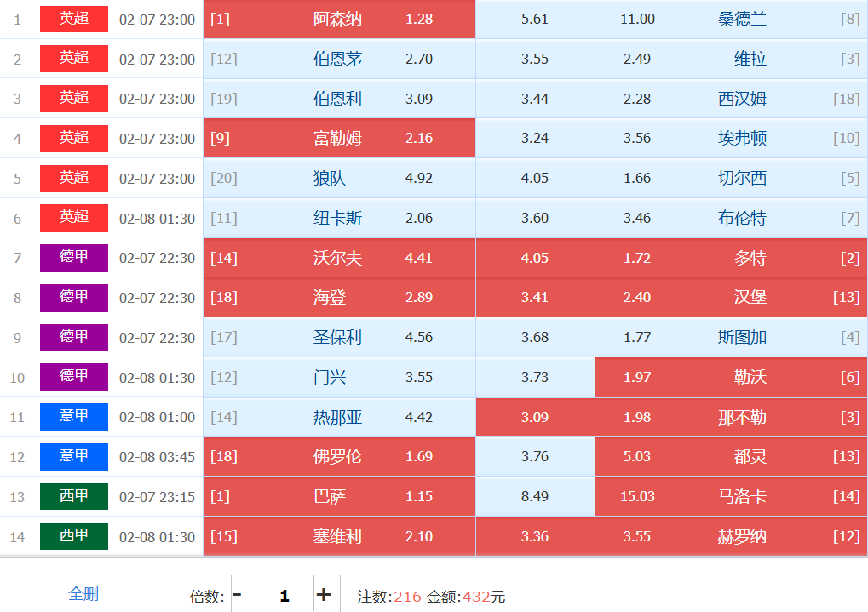Click the 英超 tag on the 阿森纳 row
This screenshot has height=612, width=868.
coord(74,19)
